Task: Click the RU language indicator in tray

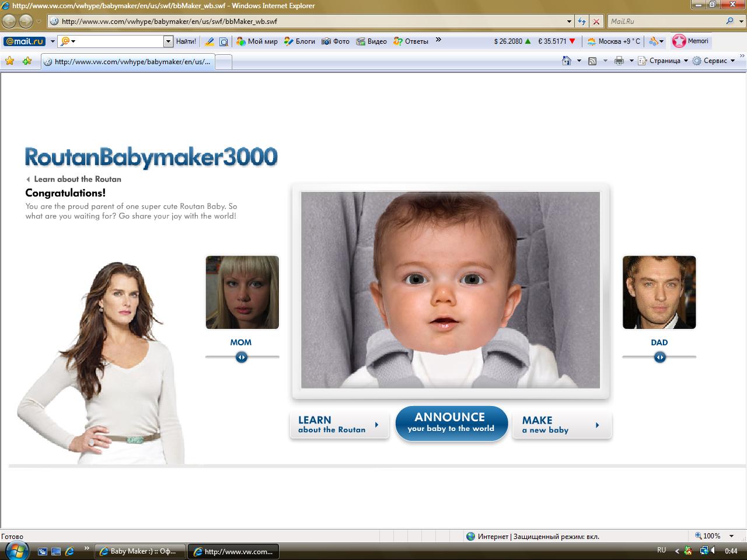Action: pyautogui.click(x=661, y=550)
